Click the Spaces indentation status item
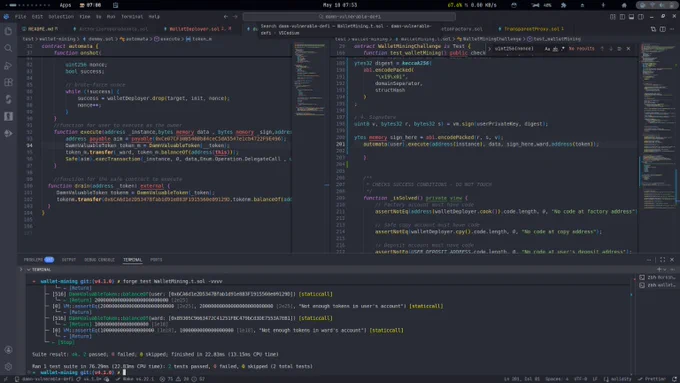The width and height of the screenshot is (680, 383). (557, 379)
